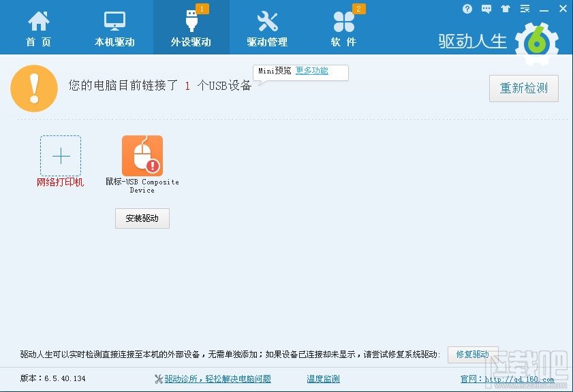Click the orange warning exclamation icon
Viewport: 573px width, 392px height.
35,88
